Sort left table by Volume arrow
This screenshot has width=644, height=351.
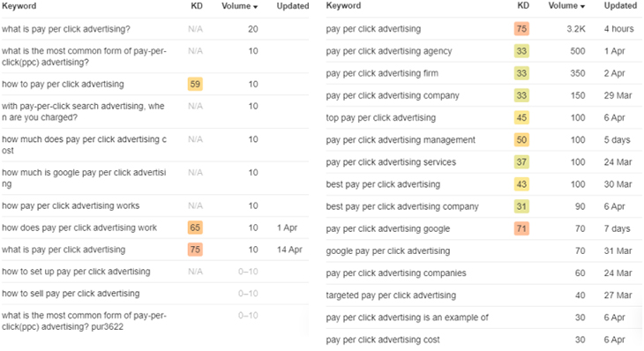[x=255, y=6]
